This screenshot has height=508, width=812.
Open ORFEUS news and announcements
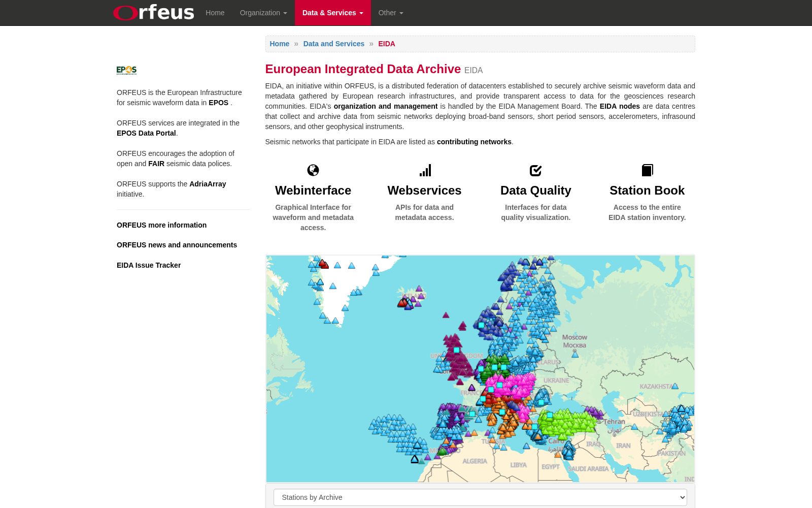pos(177,245)
